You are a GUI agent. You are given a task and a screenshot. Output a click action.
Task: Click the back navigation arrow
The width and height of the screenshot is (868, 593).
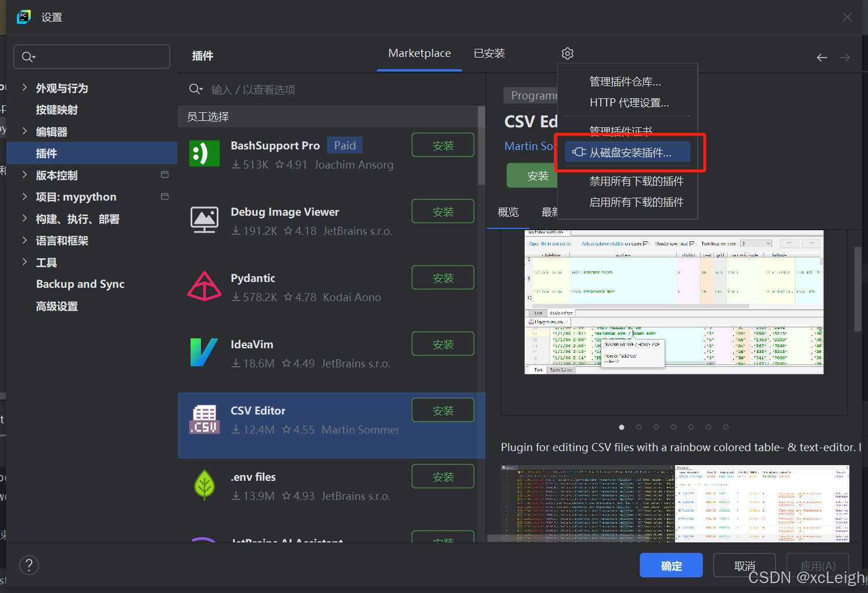click(x=822, y=57)
